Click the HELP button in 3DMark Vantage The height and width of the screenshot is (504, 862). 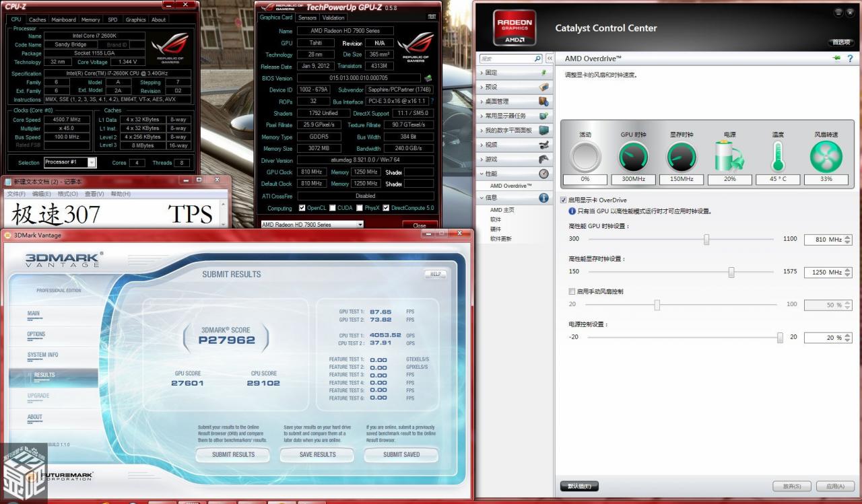(435, 274)
